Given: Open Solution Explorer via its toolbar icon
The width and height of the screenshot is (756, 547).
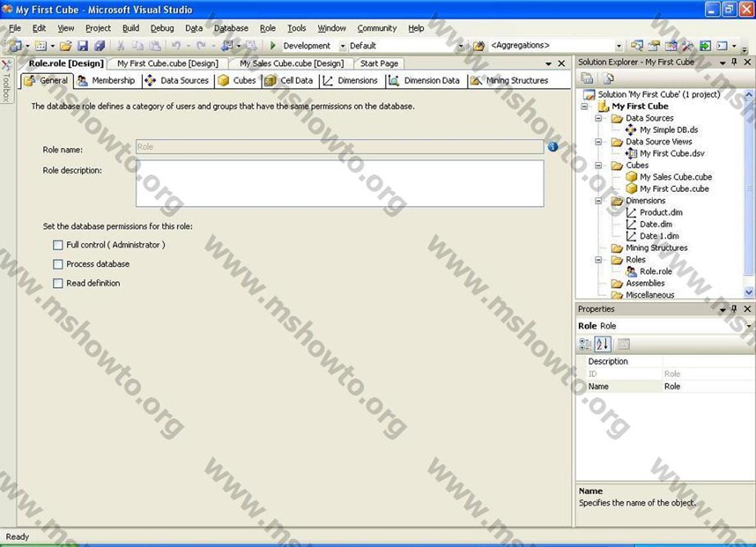Looking at the screenshot, I should [637, 46].
